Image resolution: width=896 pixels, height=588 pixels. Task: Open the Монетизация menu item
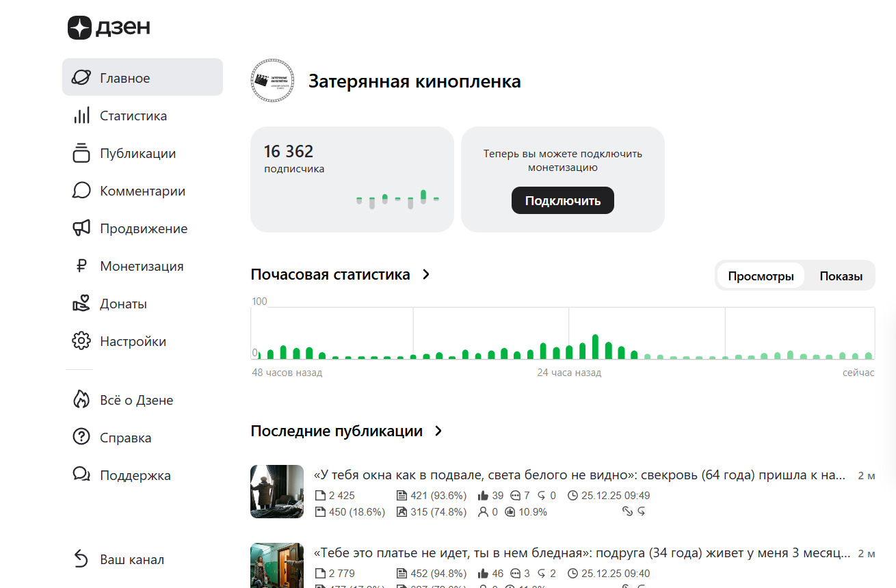point(142,266)
